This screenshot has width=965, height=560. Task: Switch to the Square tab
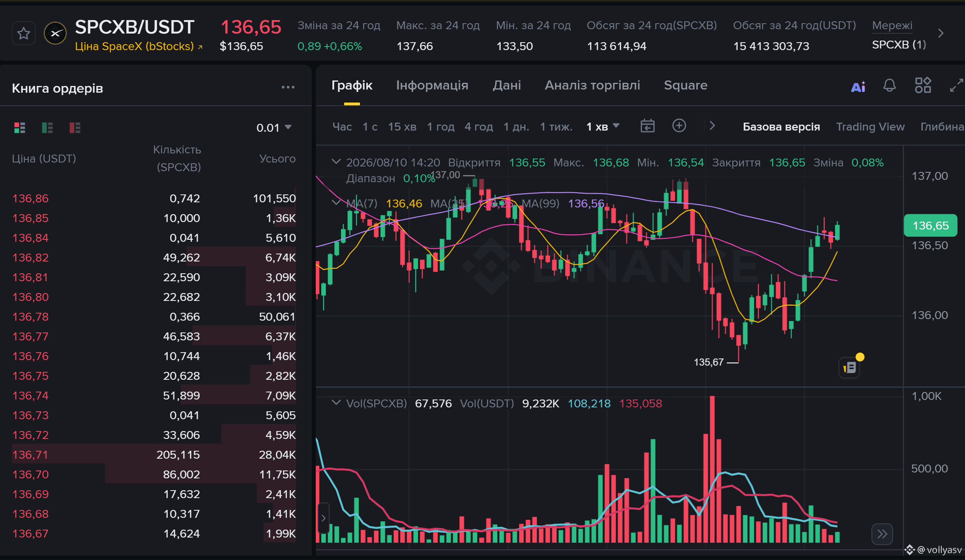(686, 85)
